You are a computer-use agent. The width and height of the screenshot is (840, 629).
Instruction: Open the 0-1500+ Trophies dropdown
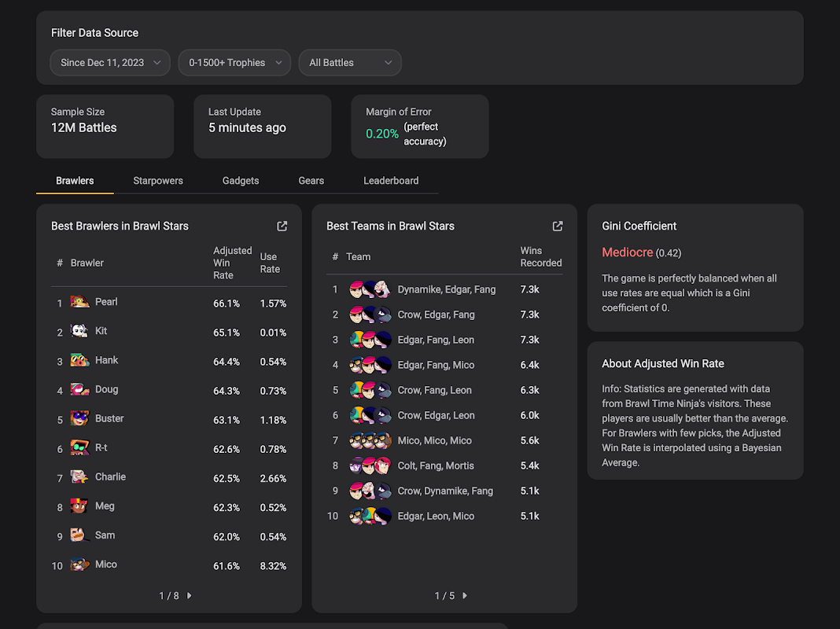pyautogui.click(x=234, y=63)
